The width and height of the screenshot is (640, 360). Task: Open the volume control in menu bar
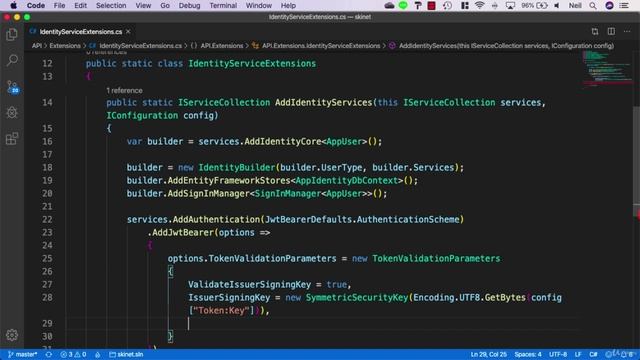click(557, 6)
